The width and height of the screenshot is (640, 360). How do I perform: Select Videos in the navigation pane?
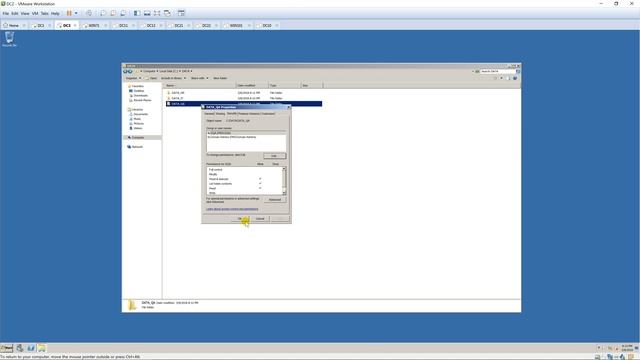pyautogui.click(x=138, y=128)
